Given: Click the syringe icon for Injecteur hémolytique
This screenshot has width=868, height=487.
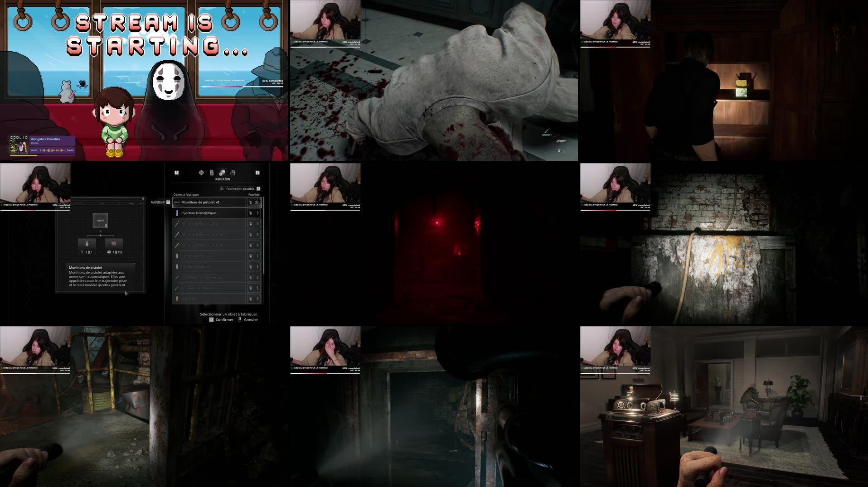Looking at the screenshot, I should point(177,213).
